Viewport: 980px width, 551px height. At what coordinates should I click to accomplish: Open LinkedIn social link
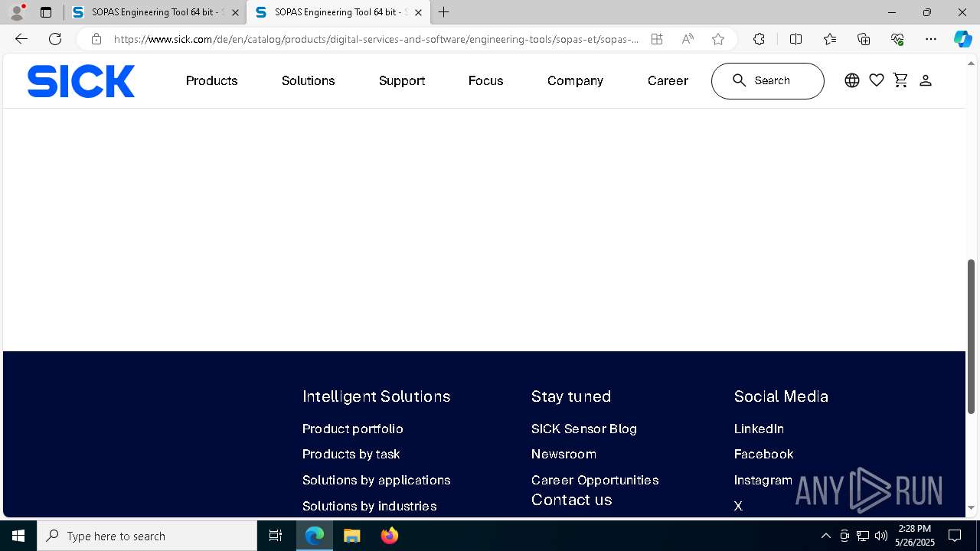(759, 429)
